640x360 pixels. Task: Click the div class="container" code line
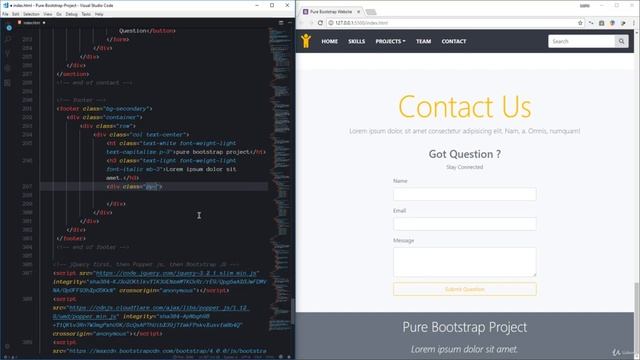pyautogui.click(x=104, y=118)
